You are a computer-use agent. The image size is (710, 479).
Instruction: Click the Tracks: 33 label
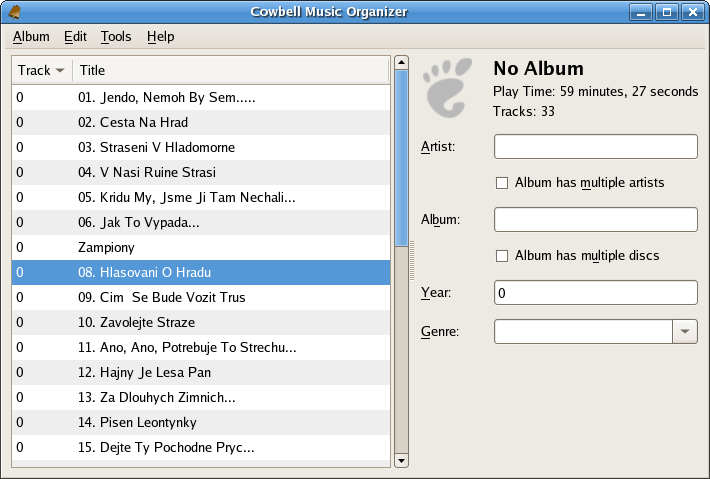point(523,111)
